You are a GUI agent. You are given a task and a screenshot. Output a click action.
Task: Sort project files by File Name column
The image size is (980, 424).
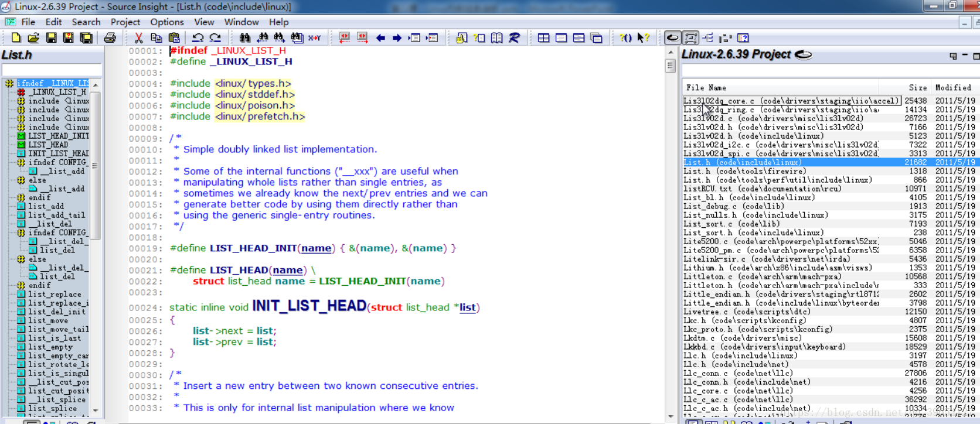780,88
